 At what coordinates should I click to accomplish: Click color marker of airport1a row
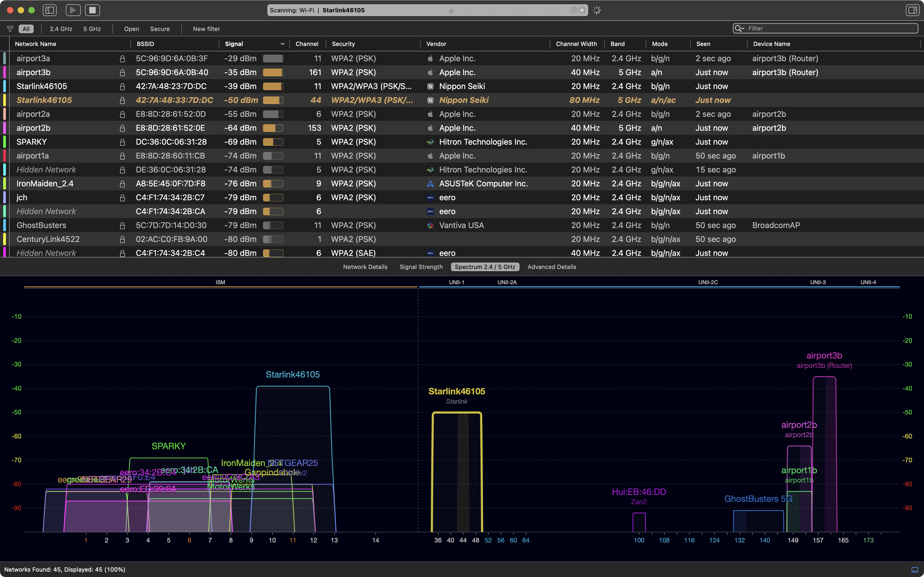(x=5, y=156)
